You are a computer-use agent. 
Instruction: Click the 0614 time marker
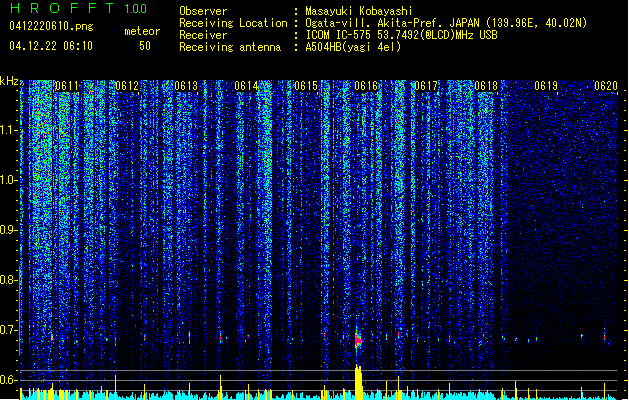point(246,86)
